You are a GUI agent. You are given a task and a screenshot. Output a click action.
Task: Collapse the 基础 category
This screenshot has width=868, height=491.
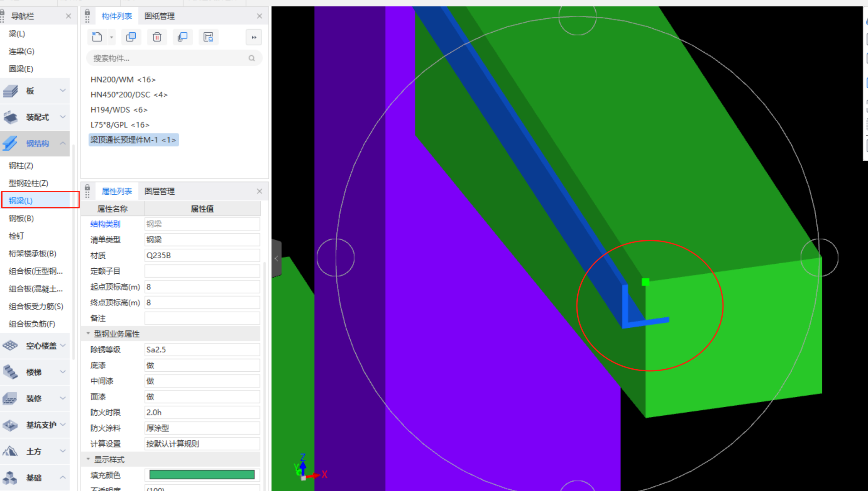coord(63,477)
